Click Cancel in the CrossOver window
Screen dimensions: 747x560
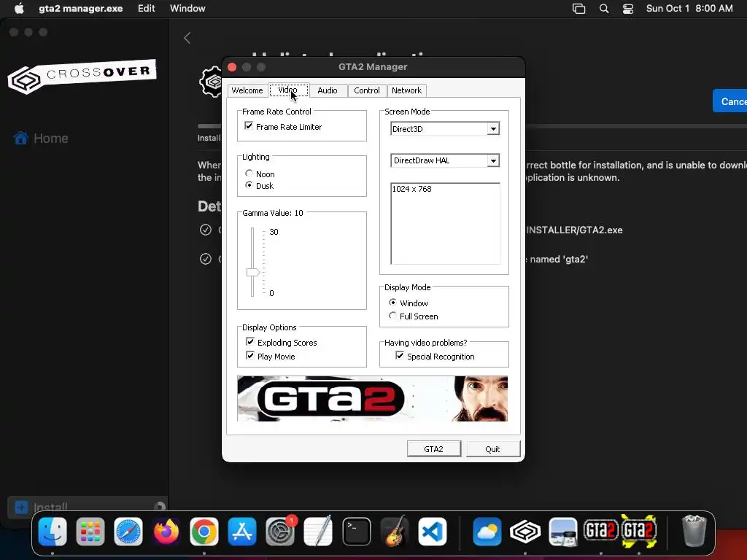click(x=730, y=101)
